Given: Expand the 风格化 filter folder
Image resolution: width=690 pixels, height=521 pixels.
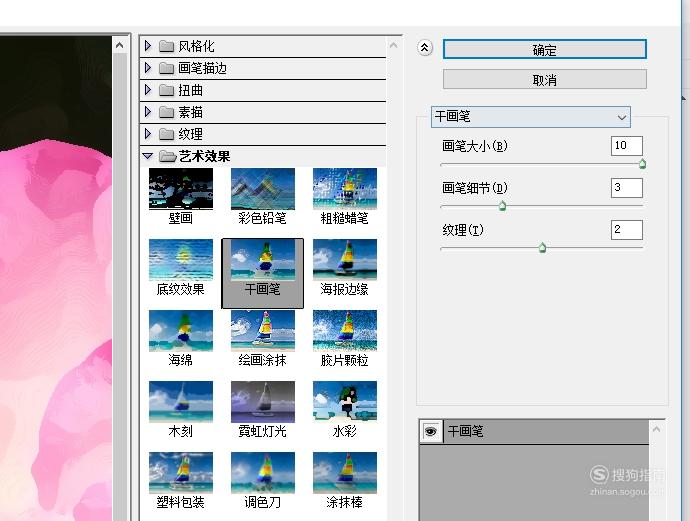Looking at the screenshot, I should [x=148, y=46].
